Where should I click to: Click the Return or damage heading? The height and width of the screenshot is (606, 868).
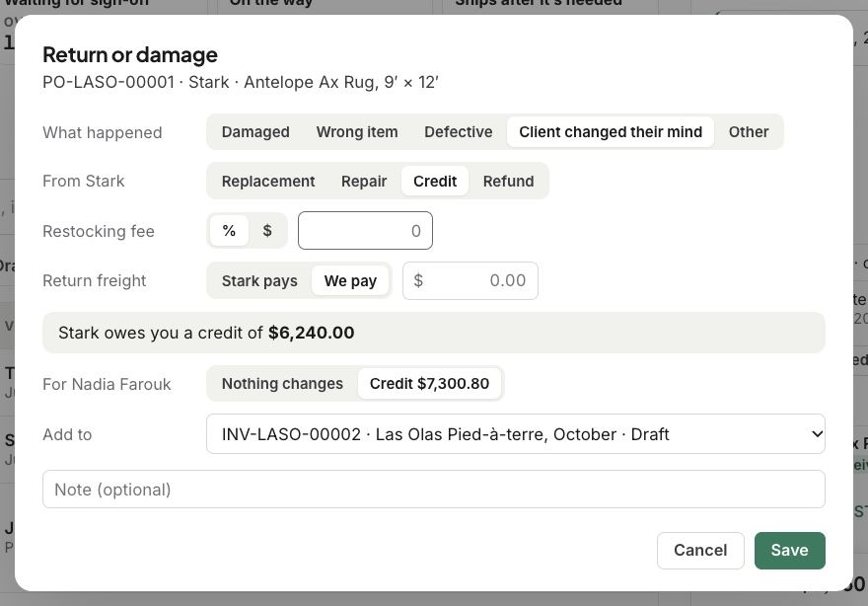coord(130,55)
